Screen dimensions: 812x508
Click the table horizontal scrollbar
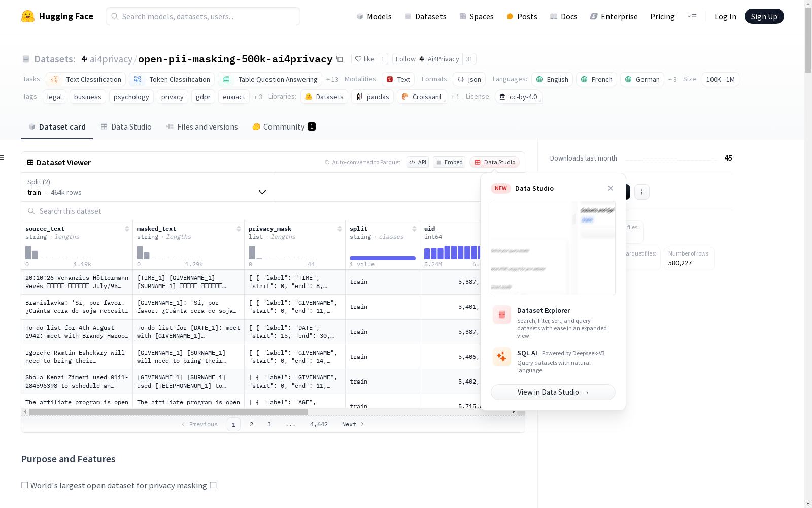(x=168, y=412)
